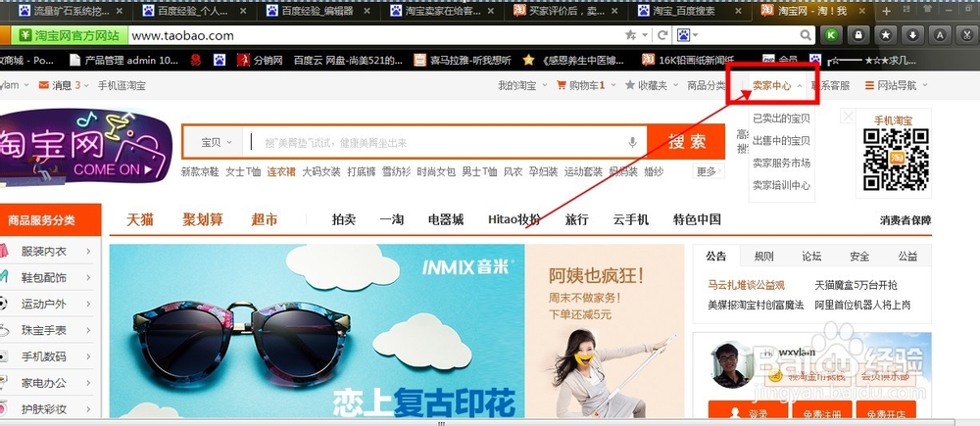Switch to the 百度经验_编辑器 browser tab

[x=318, y=11]
